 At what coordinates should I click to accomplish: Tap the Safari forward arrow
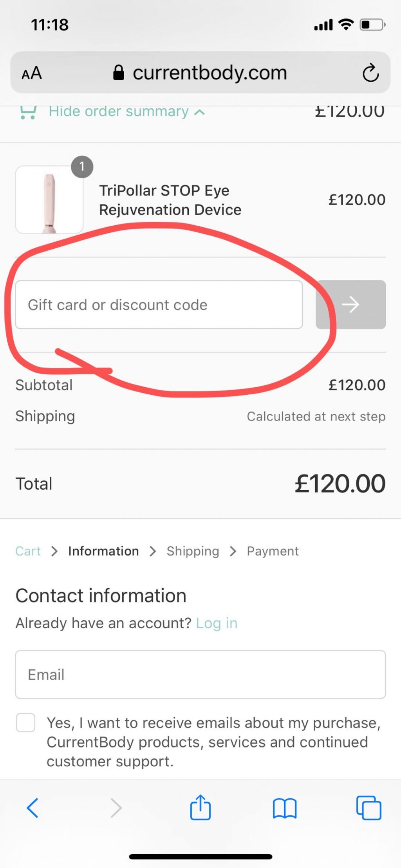[116, 808]
